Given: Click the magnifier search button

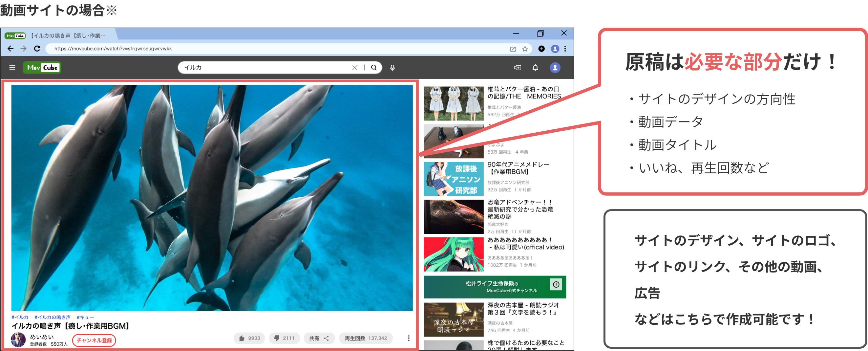Looking at the screenshot, I should tap(374, 67).
